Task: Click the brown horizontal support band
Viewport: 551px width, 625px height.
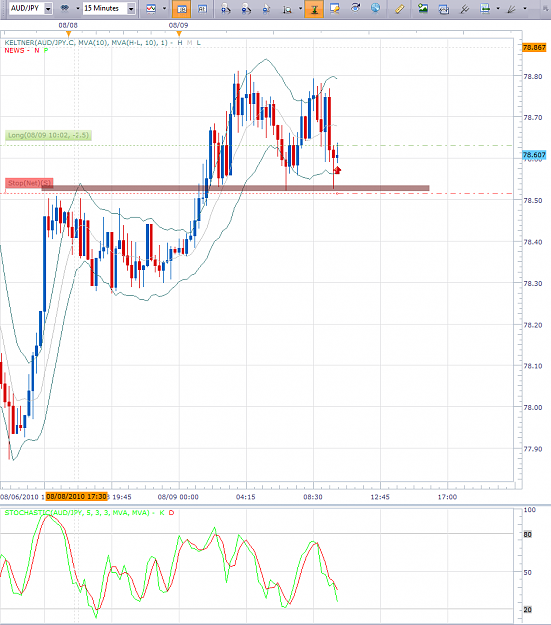Action: [236, 188]
